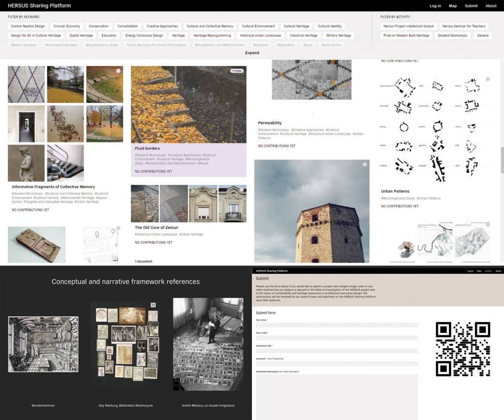Click the Submission description text area

[x=337, y=397]
